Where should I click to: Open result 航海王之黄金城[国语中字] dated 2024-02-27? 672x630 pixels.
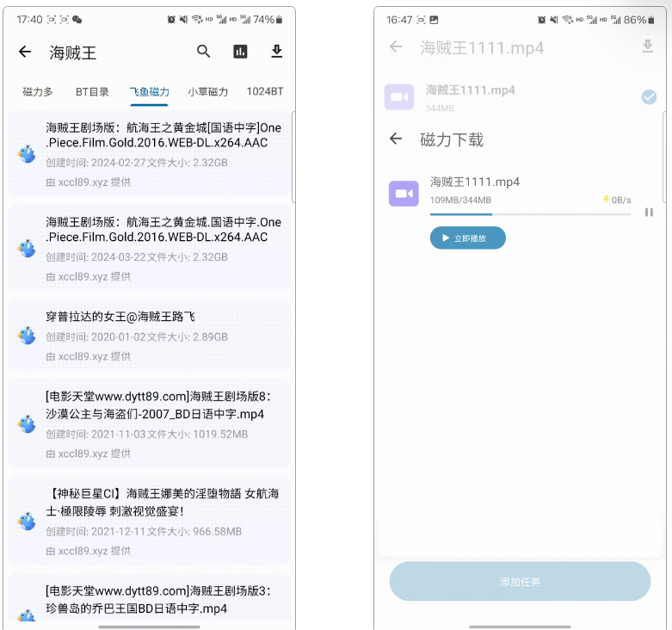coord(149,154)
